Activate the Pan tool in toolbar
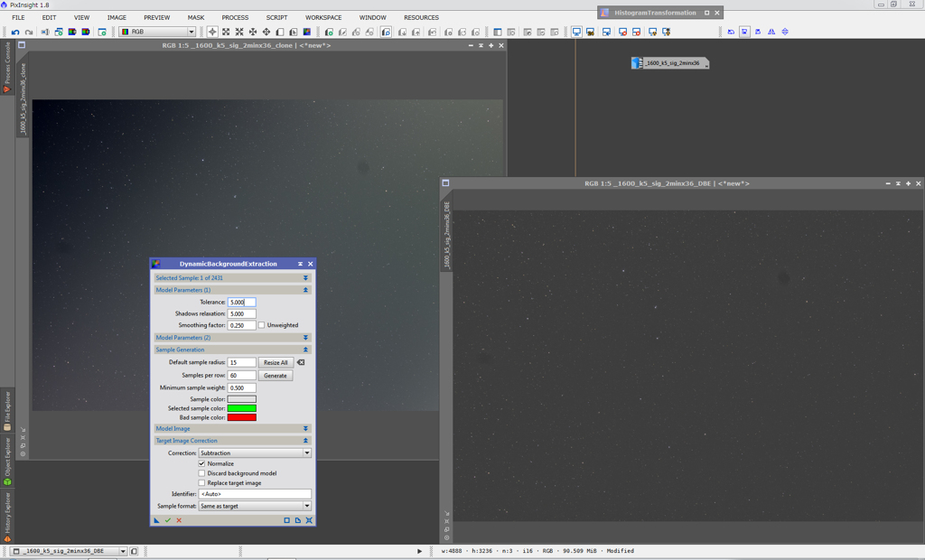 (266, 32)
